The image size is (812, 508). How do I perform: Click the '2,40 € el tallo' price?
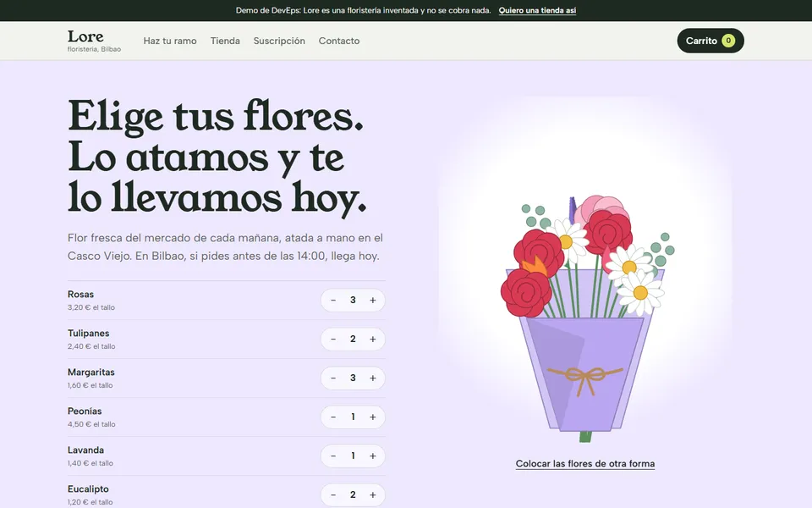pos(91,346)
